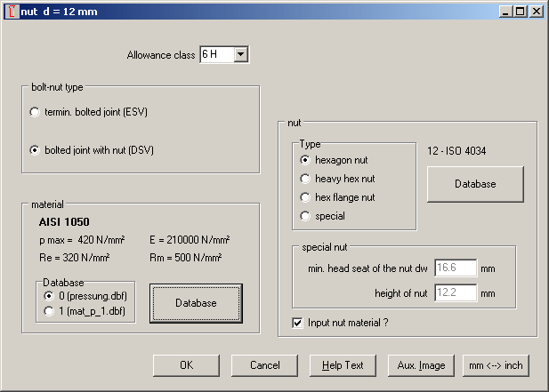
Task: Open the Allowance class dropdown
Action: (x=240, y=55)
